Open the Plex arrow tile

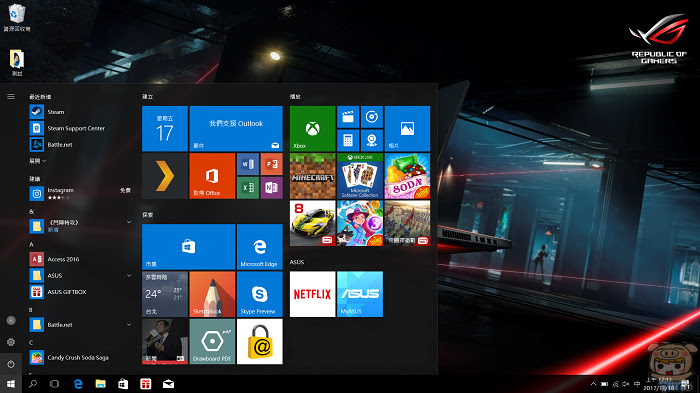click(165, 176)
